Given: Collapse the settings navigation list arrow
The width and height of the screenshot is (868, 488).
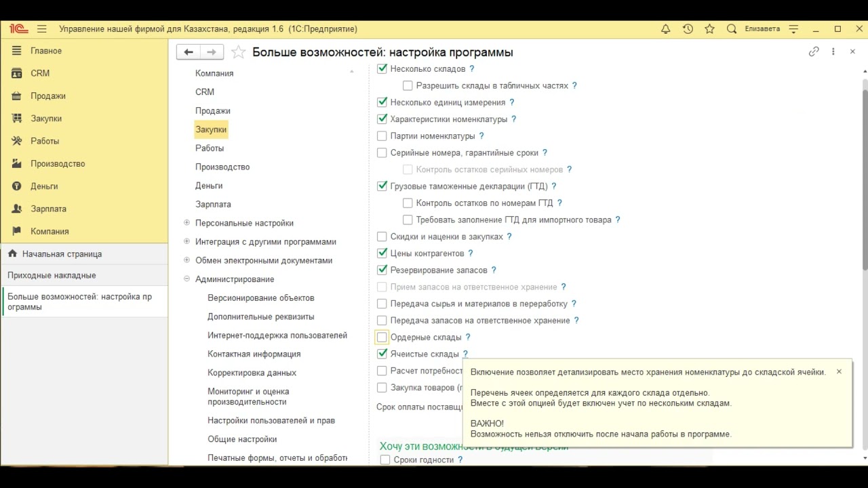Looking at the screenshot, I should coord(351,71).
